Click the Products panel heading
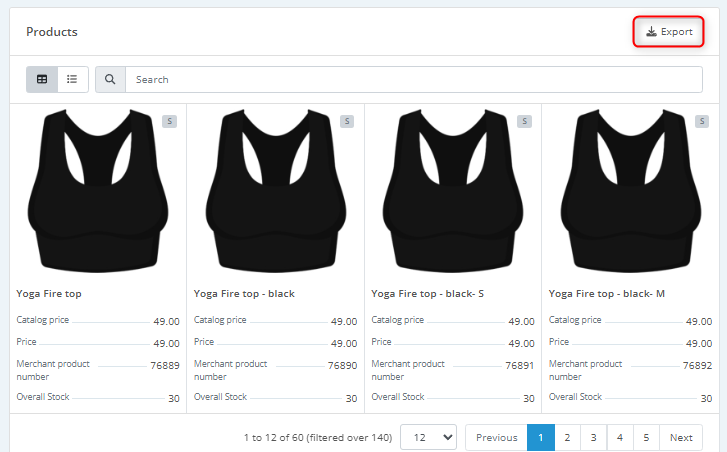This screenshot has height=452, width=727. coord(52,32)
